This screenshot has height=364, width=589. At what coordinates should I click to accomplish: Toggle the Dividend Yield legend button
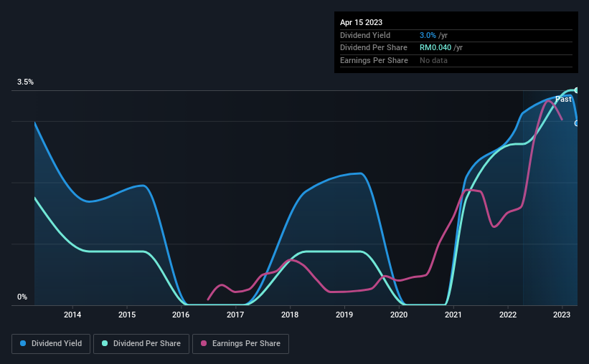pyautogui.click(x=51, y=344)
